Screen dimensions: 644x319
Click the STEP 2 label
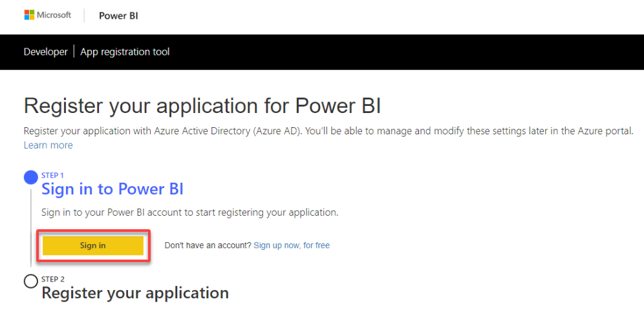[x=53, y=279]
